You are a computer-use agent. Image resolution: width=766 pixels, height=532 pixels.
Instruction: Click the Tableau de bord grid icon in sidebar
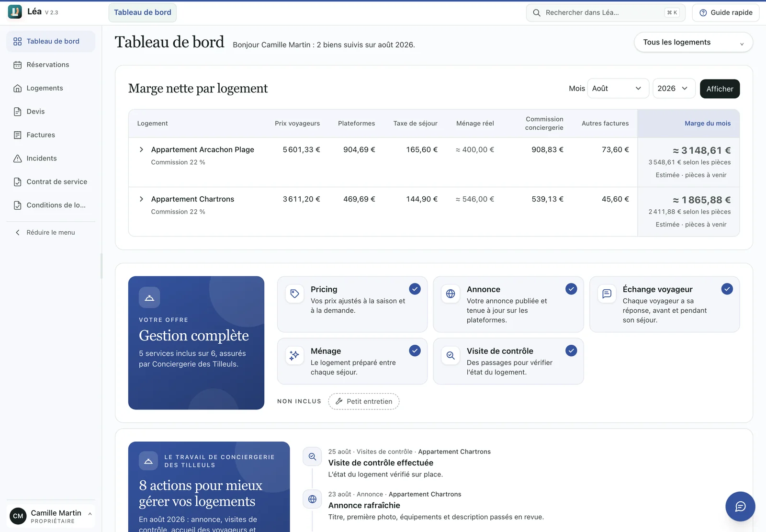pyautogui.click(x=18, y=42)
